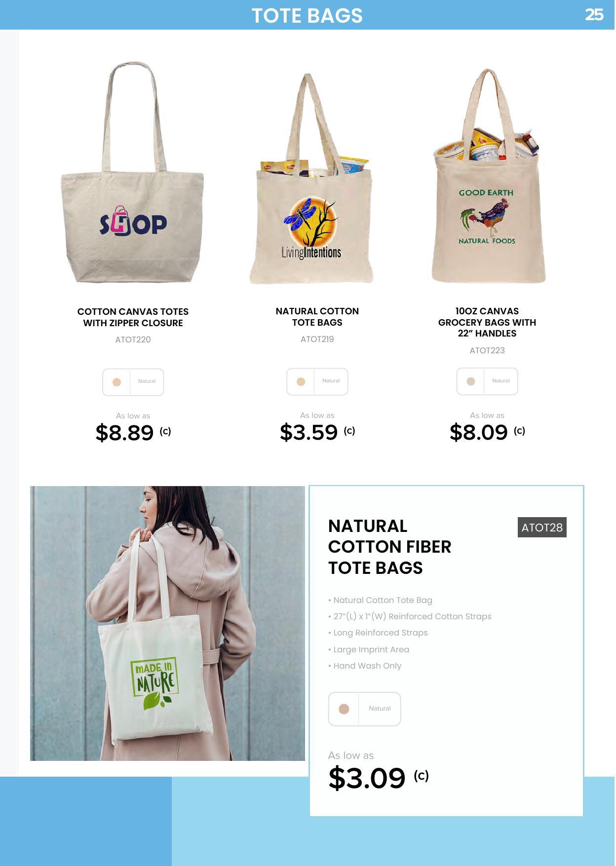Open the Made in Nature tote photo
This screenshot has width=616, height=866.
(167, 623)
